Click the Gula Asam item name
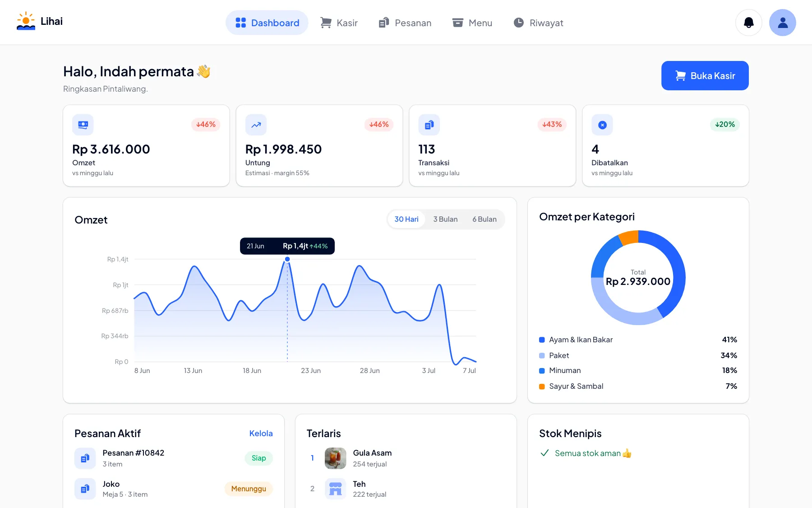 tap(372, 453)
